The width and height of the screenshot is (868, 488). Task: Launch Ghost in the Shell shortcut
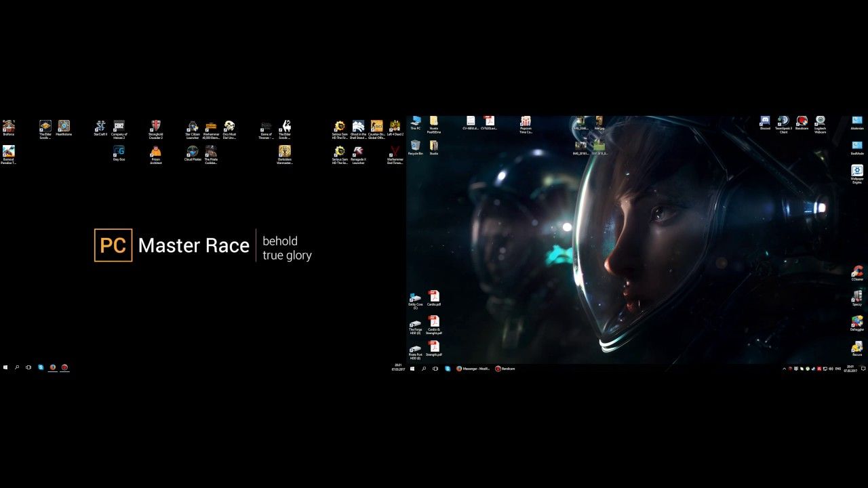[358, 129]
